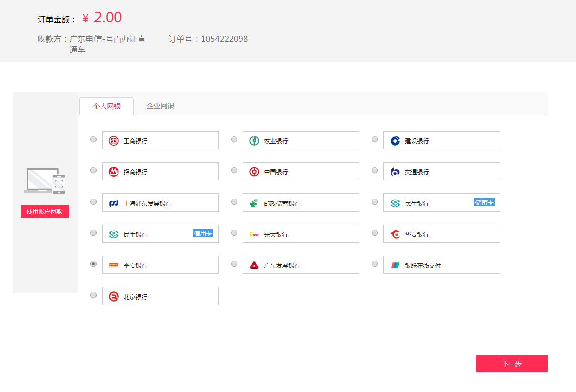This screenshot has height=392, width=576.
Task: Select the 光大银行 radio button
Action: [234, 233]
